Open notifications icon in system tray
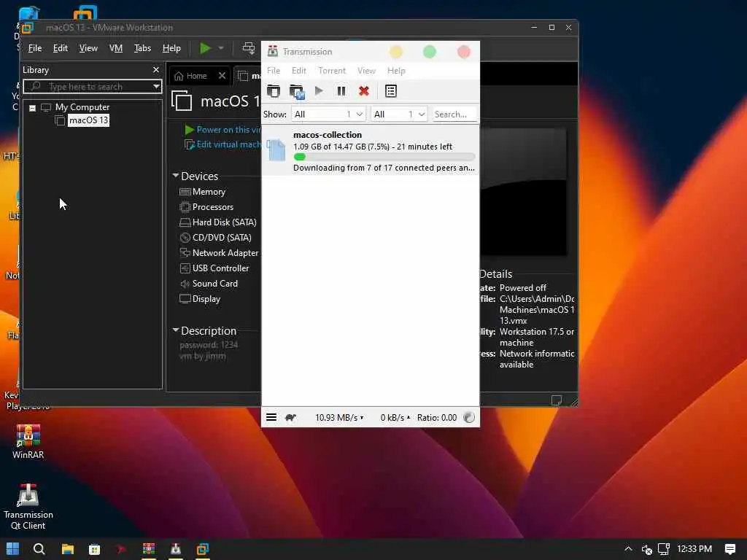Image resolution: width=747 pixels, height=560 pixels. [729, 549]
